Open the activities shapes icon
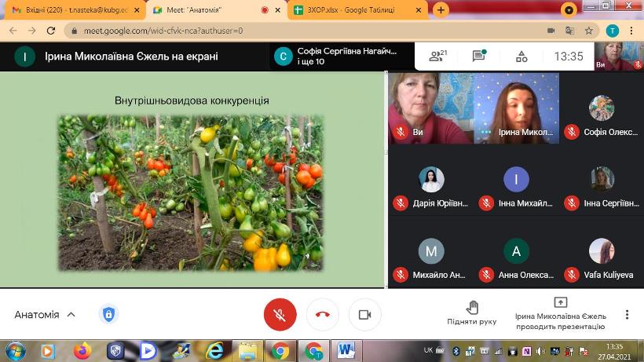The width and height of the screenshot is (644, 362). [521, 57]
